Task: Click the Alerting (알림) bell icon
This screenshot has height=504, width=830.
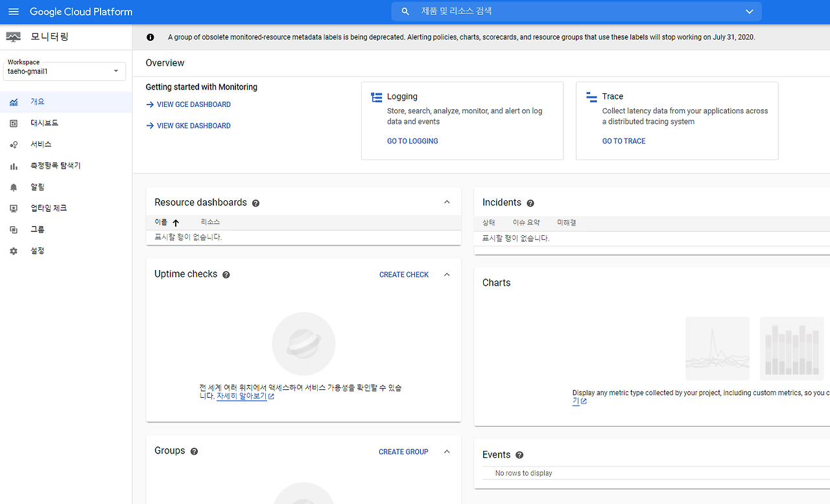Action: [14, 187]
